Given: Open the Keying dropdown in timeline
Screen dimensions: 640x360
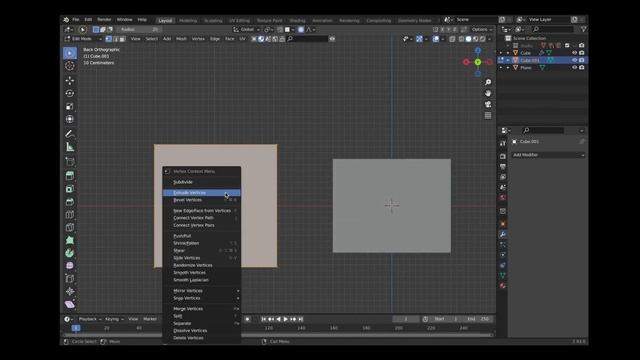Looking at the screenshot, I should click(x=114, y=319).
